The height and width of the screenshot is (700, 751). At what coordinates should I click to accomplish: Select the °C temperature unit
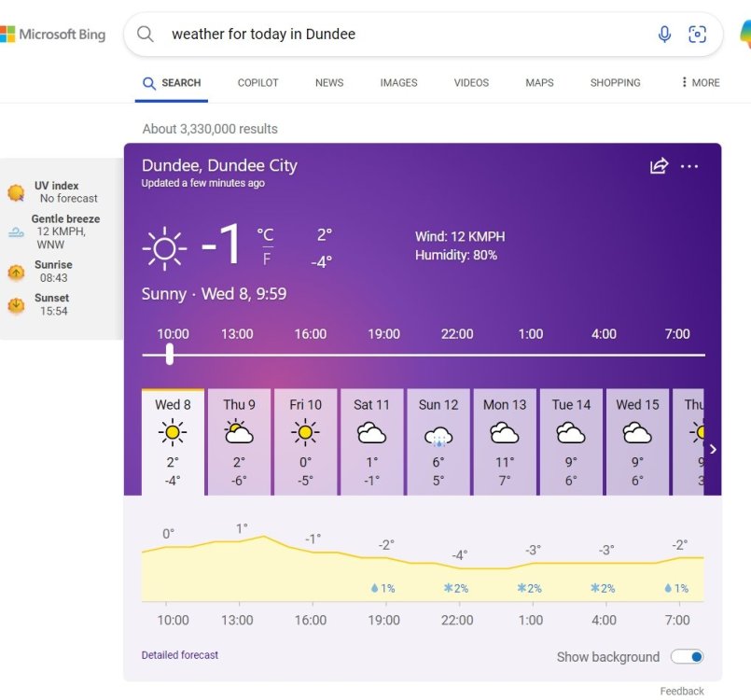click(265, 235)
